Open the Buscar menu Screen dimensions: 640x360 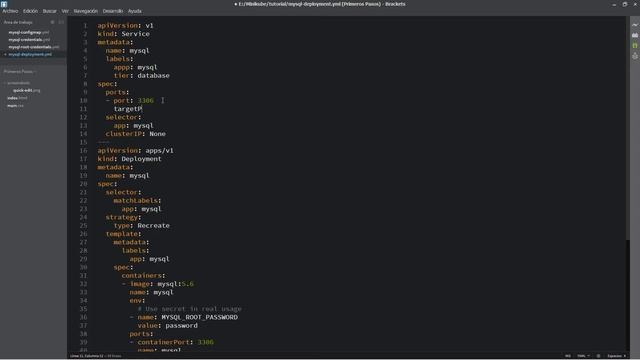tap(49, 11)
